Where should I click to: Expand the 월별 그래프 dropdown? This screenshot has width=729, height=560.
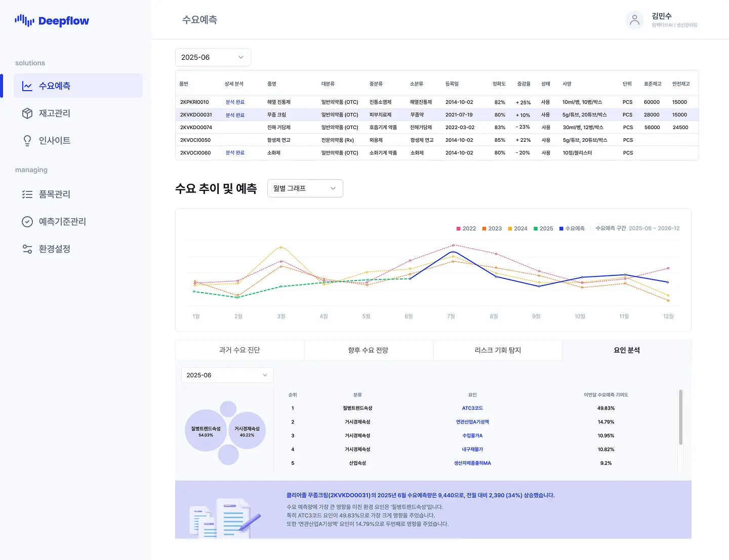click(305, 188)
